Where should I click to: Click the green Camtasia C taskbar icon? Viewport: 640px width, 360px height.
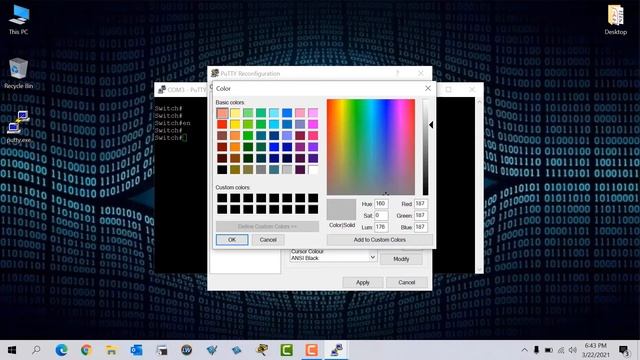[287, 350]
